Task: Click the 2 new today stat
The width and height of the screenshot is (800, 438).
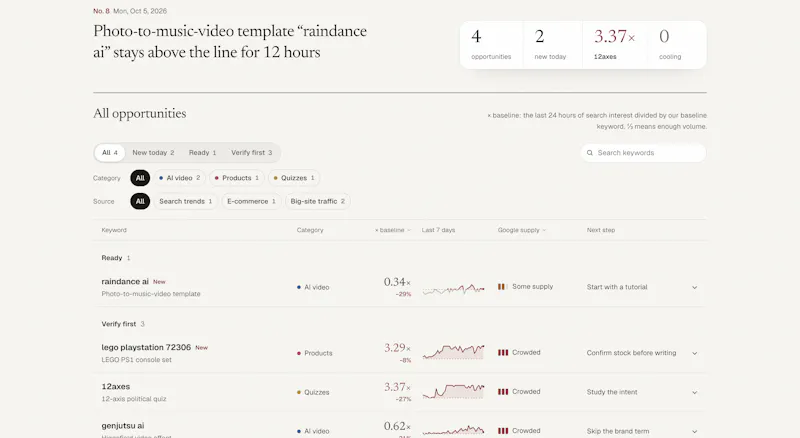Action: (x=552, y=44)
